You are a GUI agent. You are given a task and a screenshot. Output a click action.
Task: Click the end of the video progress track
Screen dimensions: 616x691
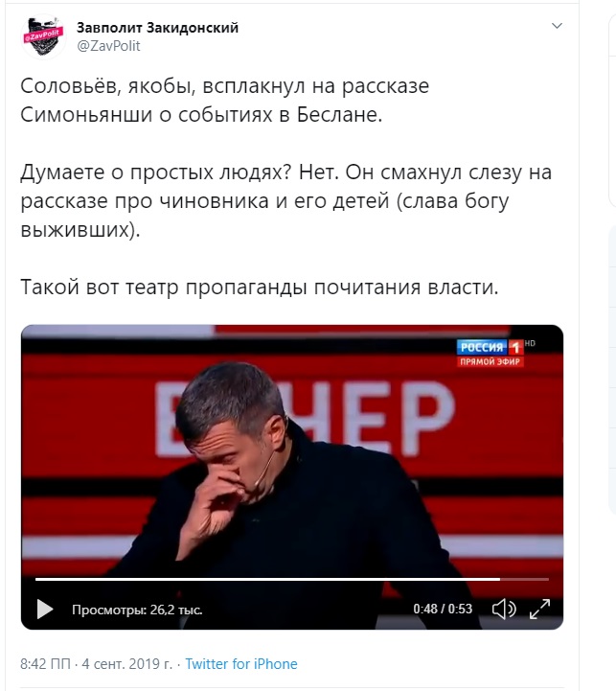coord(546,579)
